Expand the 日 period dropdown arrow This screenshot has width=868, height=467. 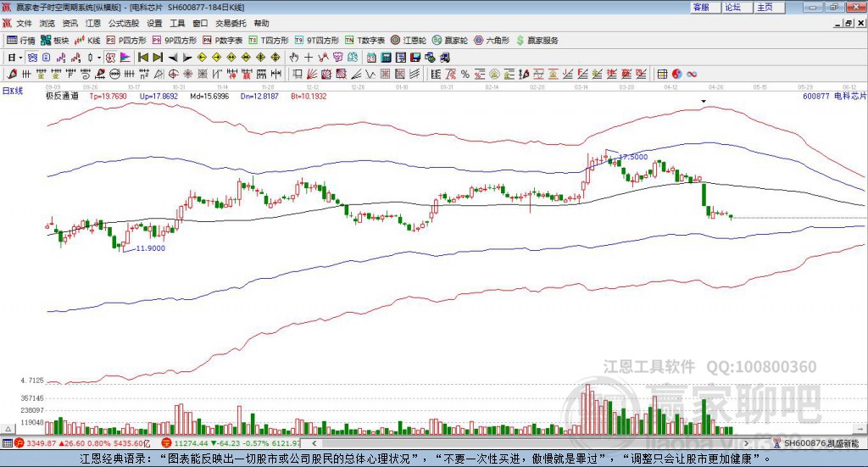click(20, 58)
